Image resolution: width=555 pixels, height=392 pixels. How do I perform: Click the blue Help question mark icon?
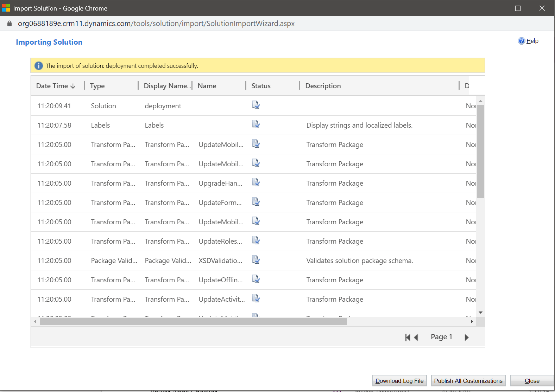(x=521, y=41)
